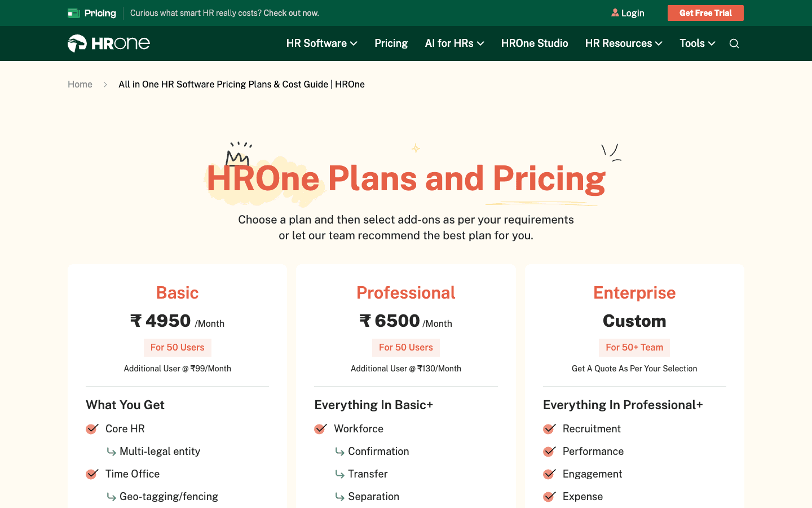Viewport: 812px width, 508px height.
Task: Expand the HR Resources dropdown
Action: pyautogui.click(x=624, y=43)
